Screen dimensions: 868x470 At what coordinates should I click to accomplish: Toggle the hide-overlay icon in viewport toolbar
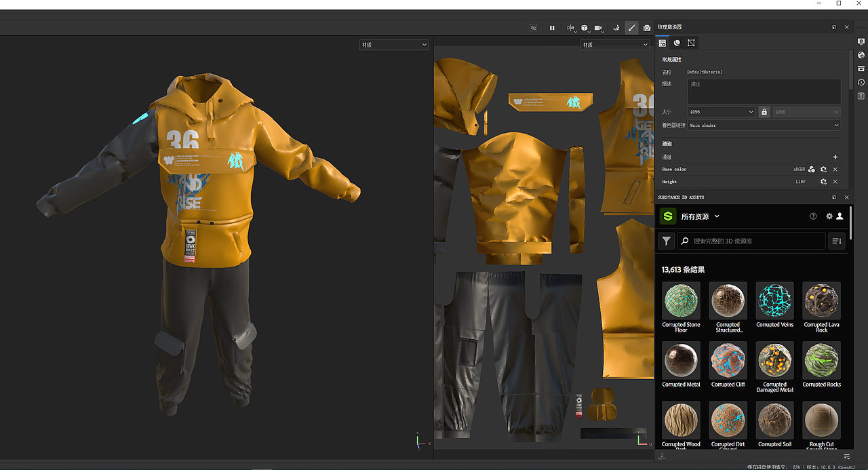[534, 28]
